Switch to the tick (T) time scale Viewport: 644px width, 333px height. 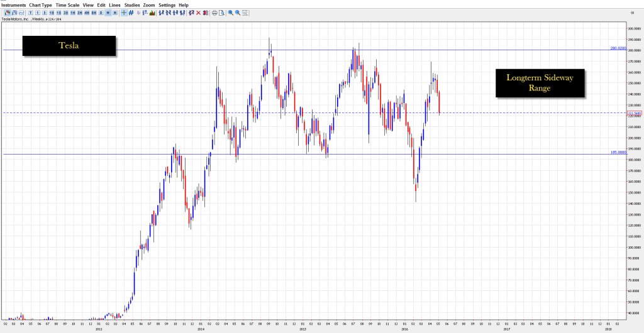[x=30, y=13]
